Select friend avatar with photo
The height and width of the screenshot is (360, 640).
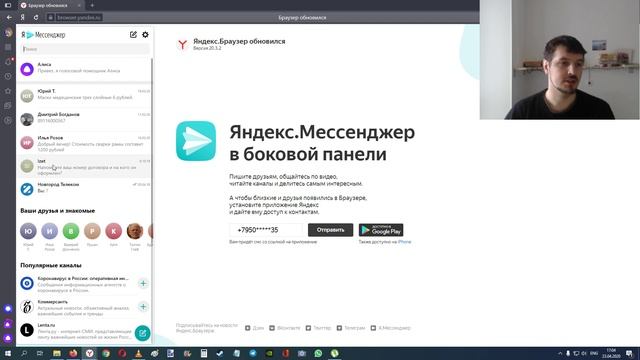coord(135,231)
